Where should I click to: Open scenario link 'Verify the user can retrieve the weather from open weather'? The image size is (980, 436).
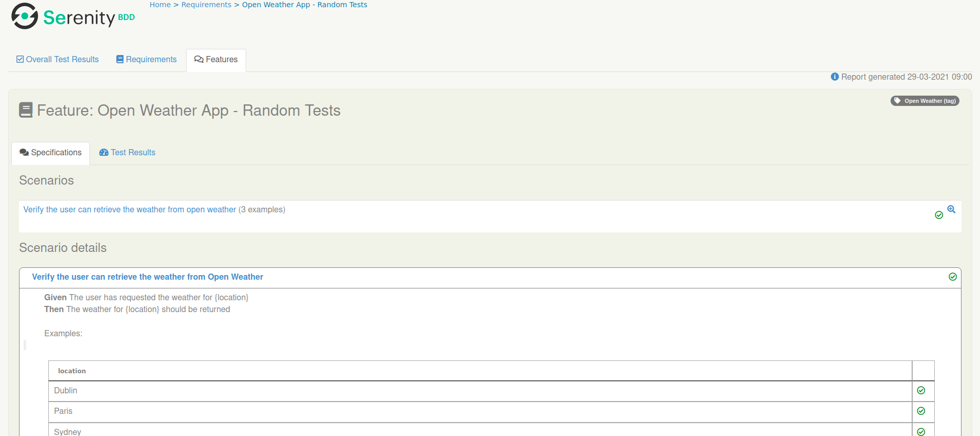click(x=130, y=210)
